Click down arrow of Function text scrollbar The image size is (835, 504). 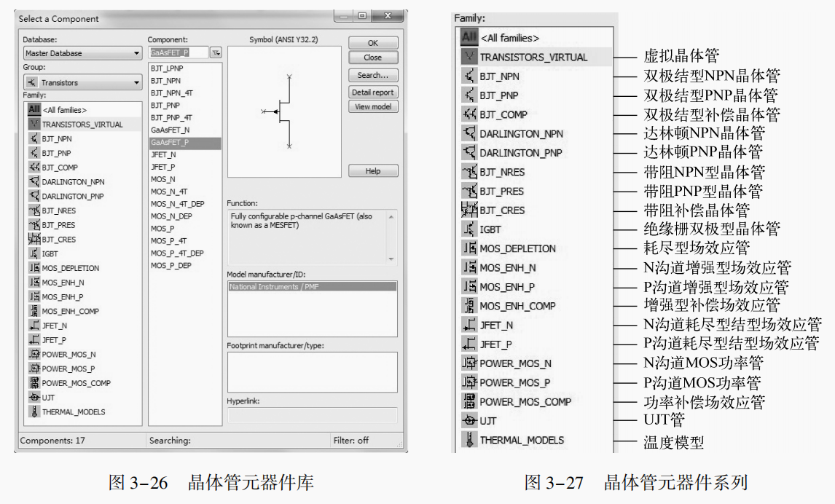[391, 259]
